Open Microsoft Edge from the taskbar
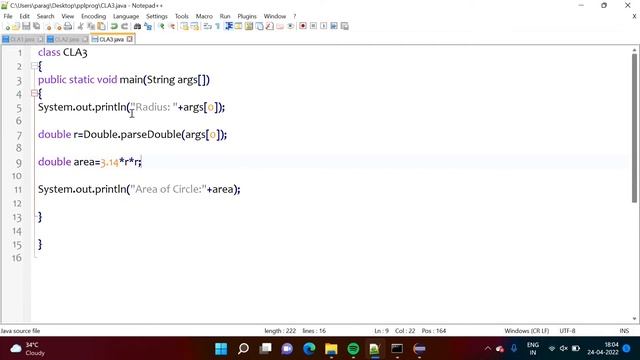Screen dimensions: 640x360 click(x=309, y=349)
